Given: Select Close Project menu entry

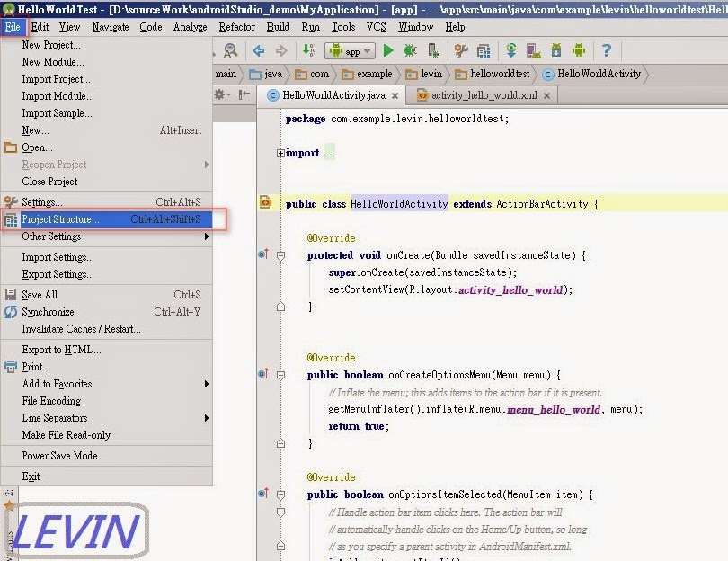Looking at the screenshot, I should click(x=106, y=182).
